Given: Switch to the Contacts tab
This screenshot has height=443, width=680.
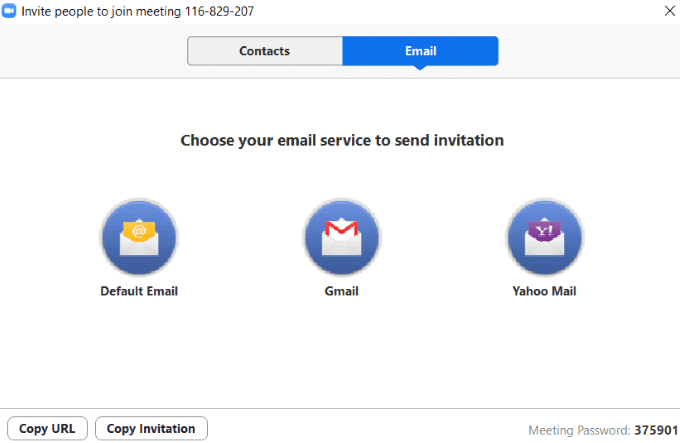Looking at the screenshot, I should [265, 51].
